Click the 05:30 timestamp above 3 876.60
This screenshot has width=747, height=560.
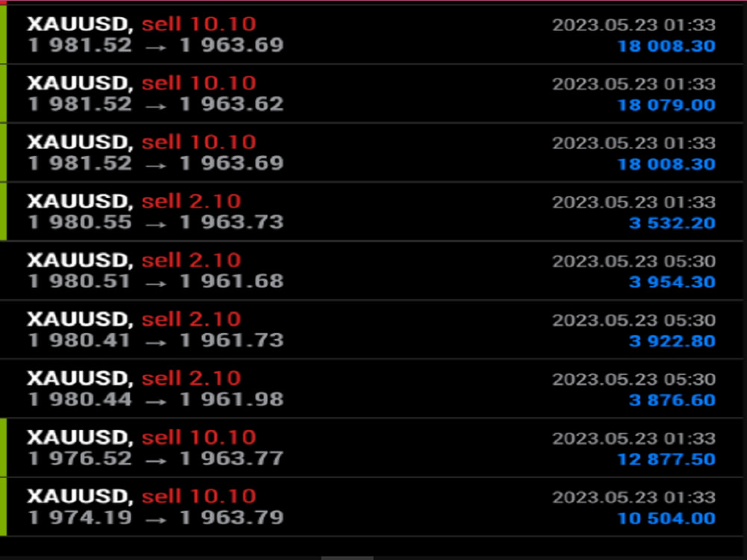tap(633, 379)
